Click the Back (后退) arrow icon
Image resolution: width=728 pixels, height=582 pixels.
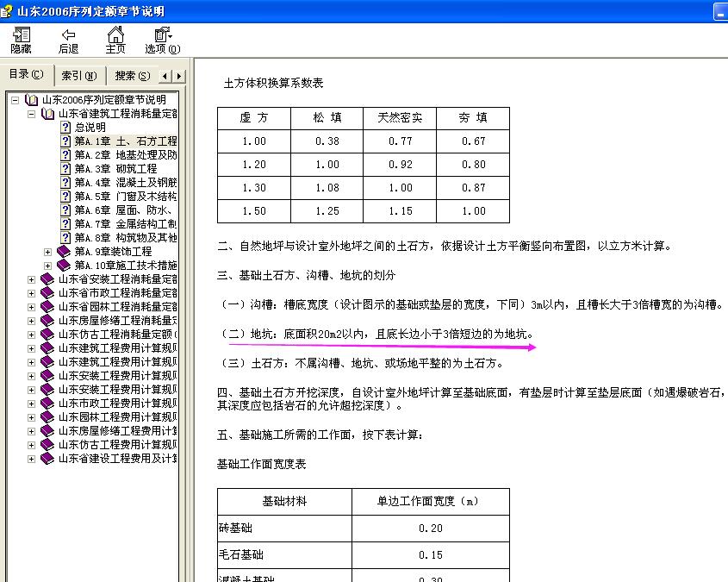[68, 34]
